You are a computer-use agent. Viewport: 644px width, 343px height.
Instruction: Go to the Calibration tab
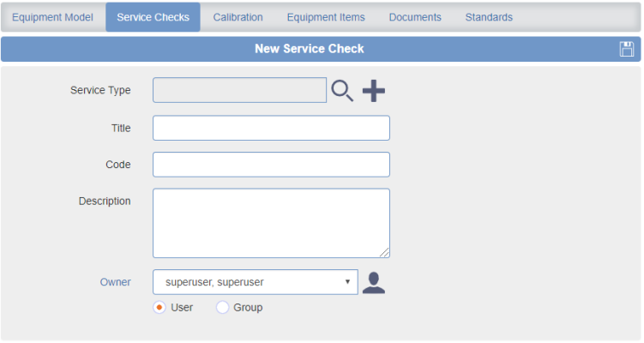tap(238, 17)
